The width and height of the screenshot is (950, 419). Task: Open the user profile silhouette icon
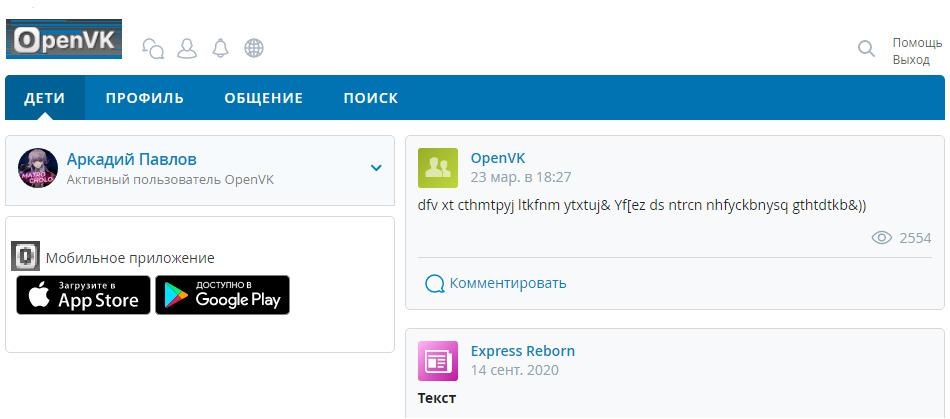point(187,48)
